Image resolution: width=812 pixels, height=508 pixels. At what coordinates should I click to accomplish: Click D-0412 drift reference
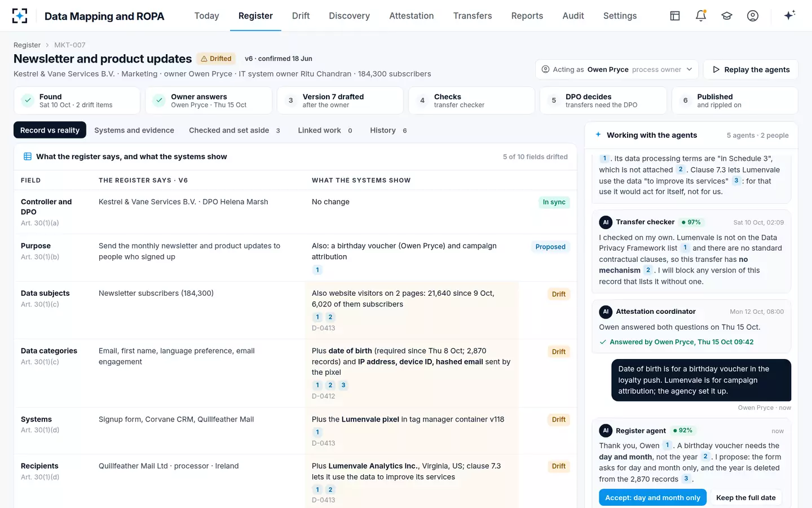(x=323, y=396)
